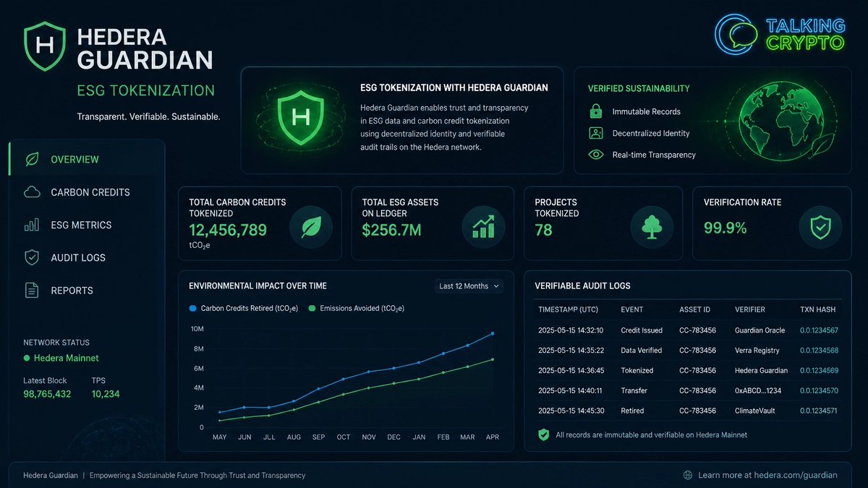
Task: Click the ID card icon for Decentralized Identity
Action: [596, 133]
